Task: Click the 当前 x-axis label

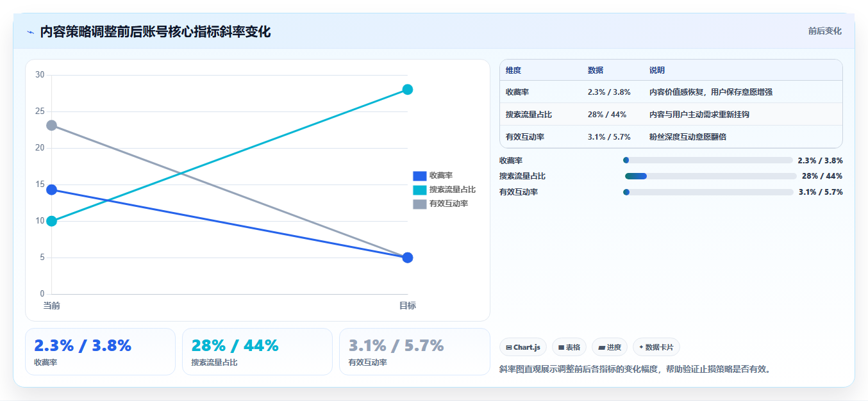Action: coord(52,306)
